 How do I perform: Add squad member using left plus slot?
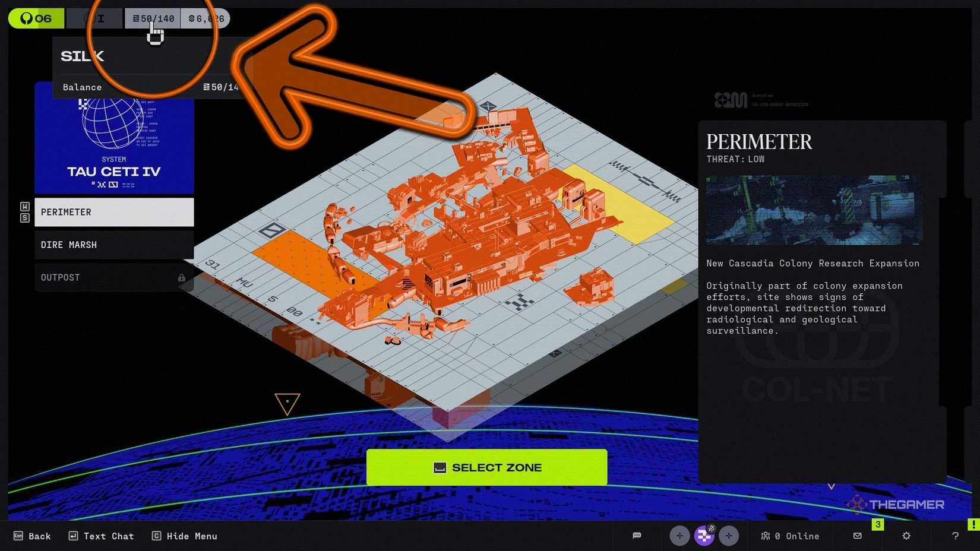(679, 536)
